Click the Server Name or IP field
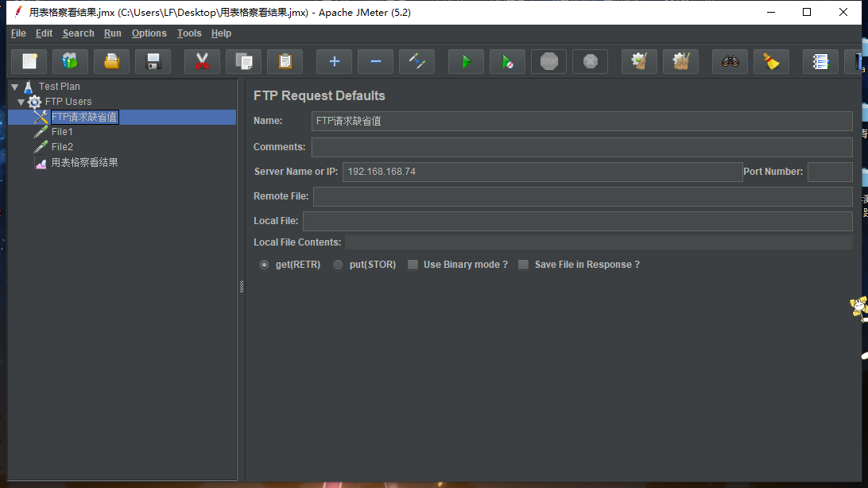Viewport: 868px width, 488px height. [542, 172]
